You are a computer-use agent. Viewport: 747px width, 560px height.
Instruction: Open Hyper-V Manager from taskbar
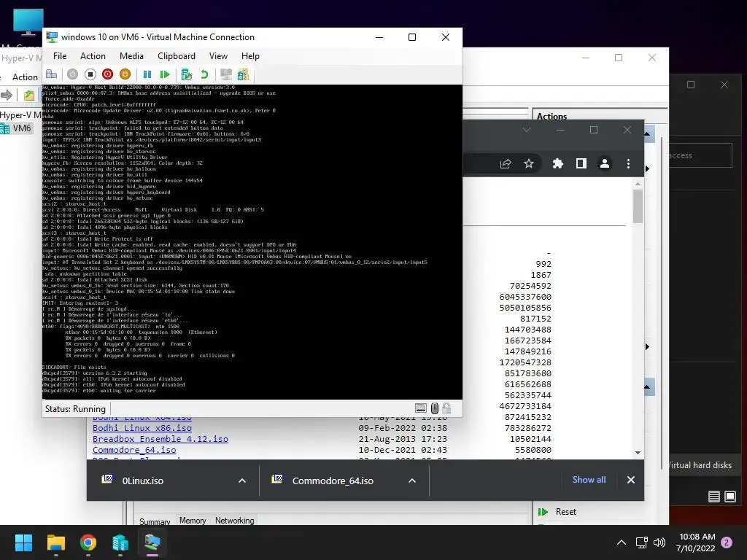coord(120,542)
